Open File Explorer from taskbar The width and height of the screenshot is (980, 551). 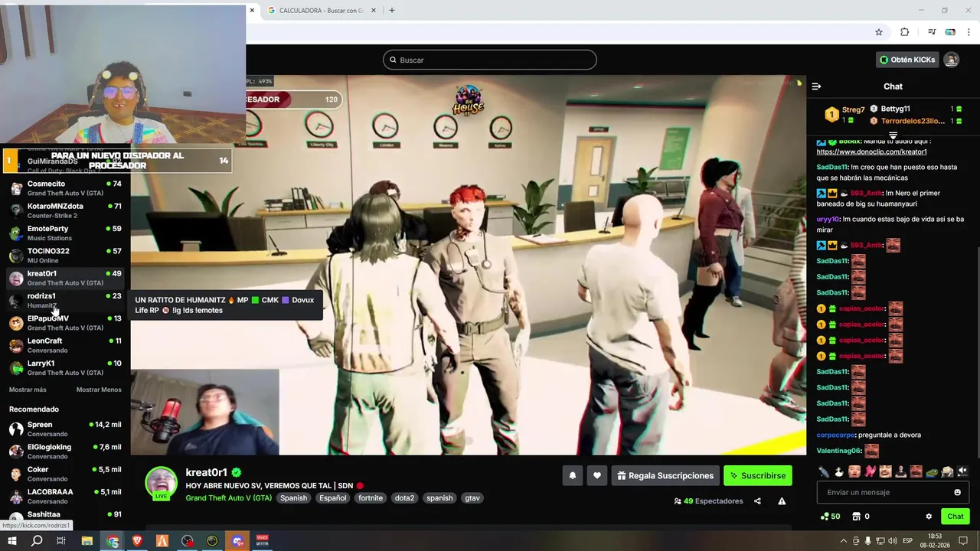tap(87, 541)
